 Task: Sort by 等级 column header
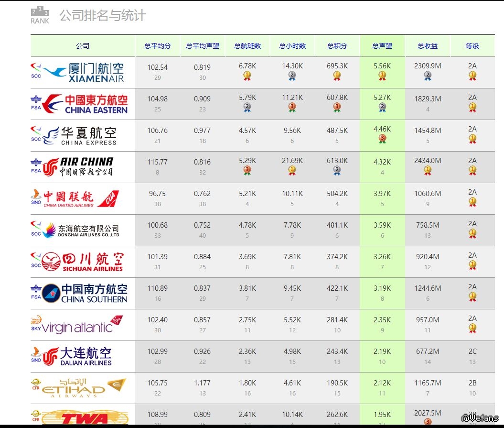point(472,46)
